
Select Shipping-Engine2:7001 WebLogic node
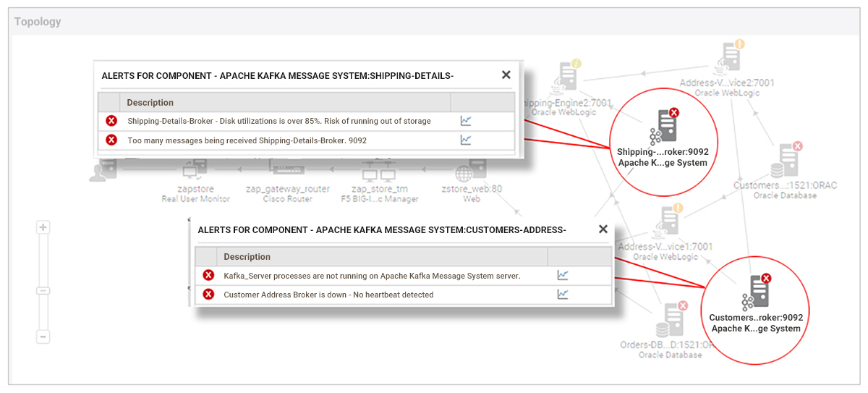[564, 77]
